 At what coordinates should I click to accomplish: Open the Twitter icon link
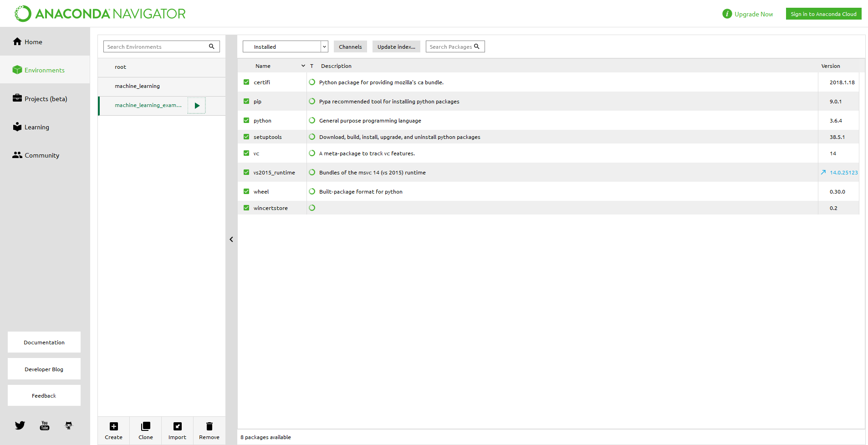pos(20,425)
